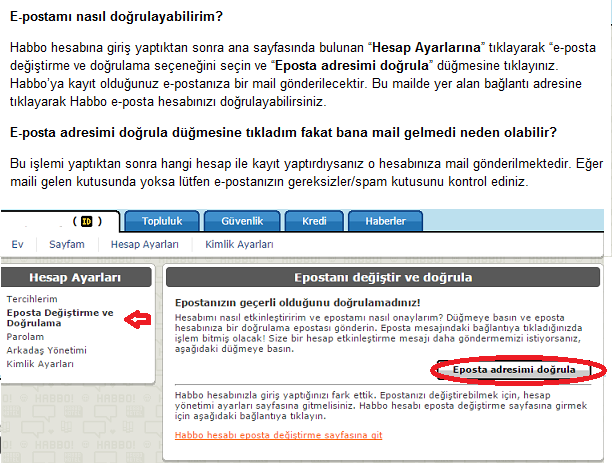Click the bold phrase 'Eposta adresimi doğrula' in the instructions paragraph
Image resolution: width=615 pixels, height=469 pixels.
tap(352, 65)
